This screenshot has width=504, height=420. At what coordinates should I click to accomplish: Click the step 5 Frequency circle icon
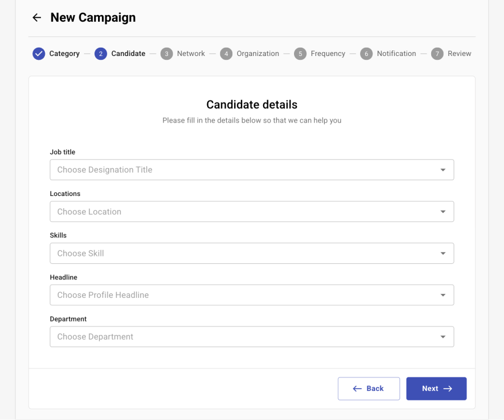300,54
